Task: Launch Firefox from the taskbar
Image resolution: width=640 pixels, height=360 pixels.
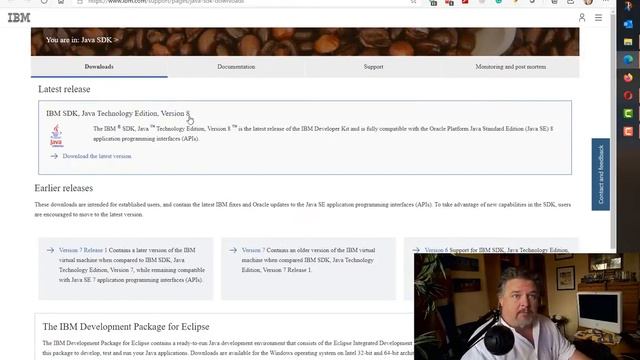Action: [x=628, y=78]
